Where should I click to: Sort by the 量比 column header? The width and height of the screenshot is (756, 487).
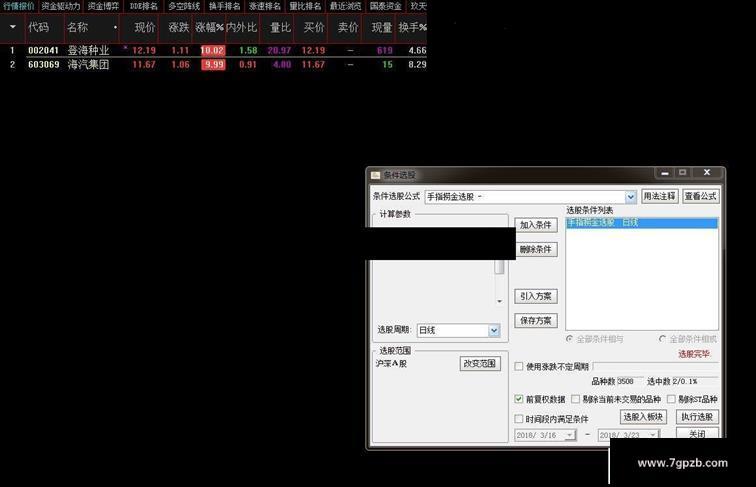280,27
